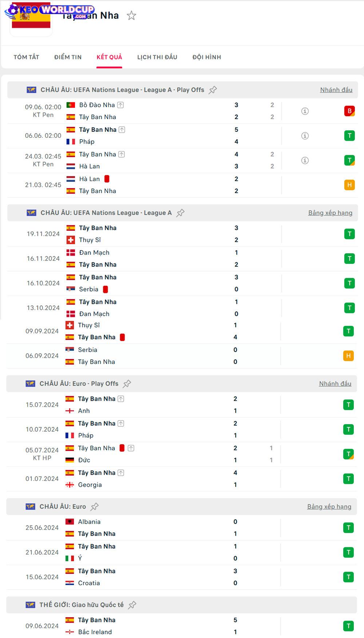
Task: Open info icon for 24.03 Hà Lan match
Action: tap(305, 160)
